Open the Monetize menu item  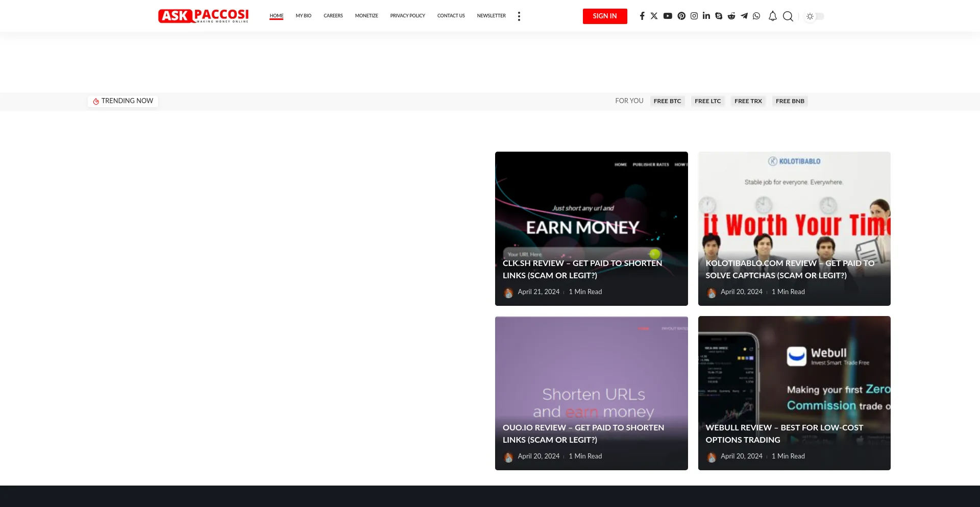pos(366,16)
